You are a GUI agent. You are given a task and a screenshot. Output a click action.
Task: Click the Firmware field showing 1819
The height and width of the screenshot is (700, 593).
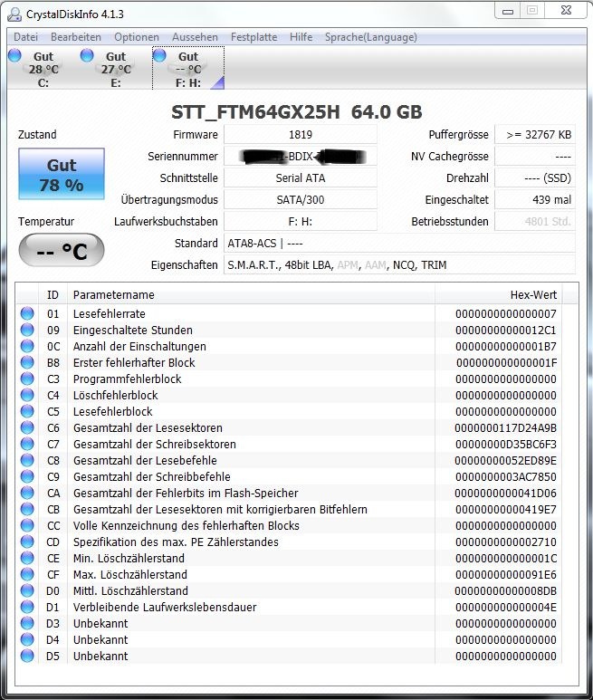(301, 134)
